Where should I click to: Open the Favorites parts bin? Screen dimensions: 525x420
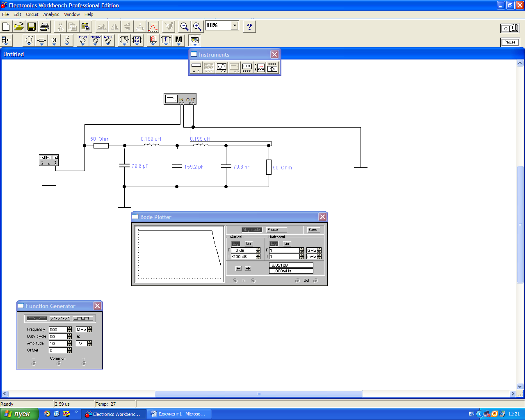(7, 40)
